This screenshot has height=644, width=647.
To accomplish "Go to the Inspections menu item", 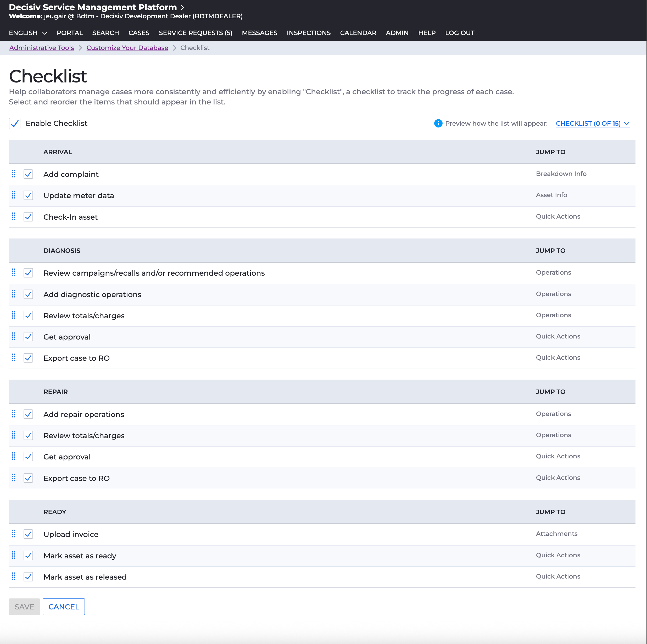I will [308, 33].
